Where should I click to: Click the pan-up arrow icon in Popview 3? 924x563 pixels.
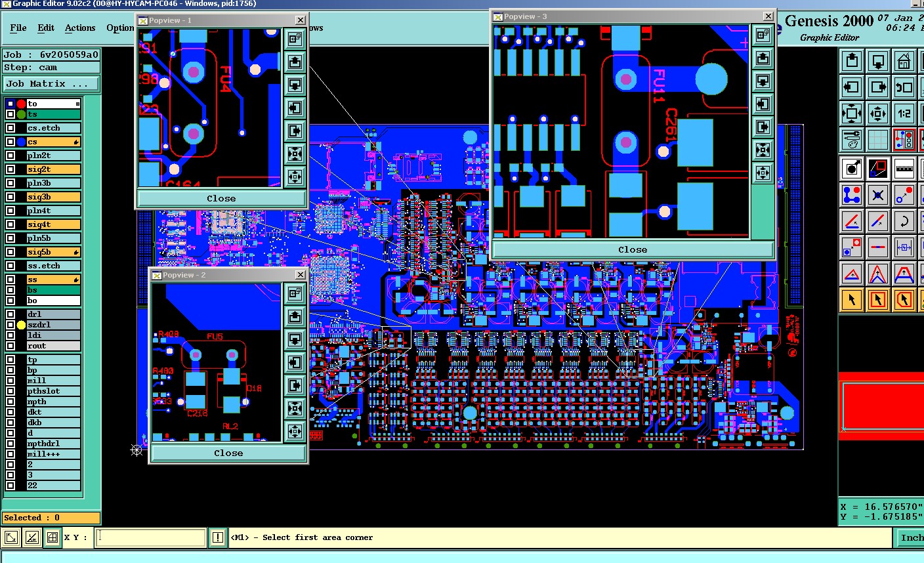point(762,58)
